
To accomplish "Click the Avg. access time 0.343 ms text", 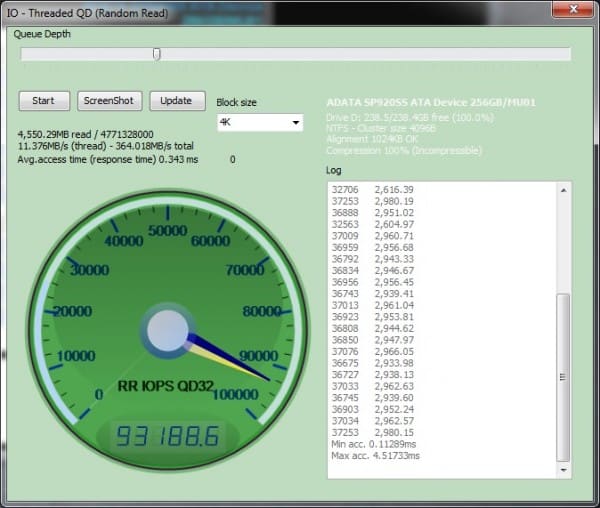I will pos(108,160).
